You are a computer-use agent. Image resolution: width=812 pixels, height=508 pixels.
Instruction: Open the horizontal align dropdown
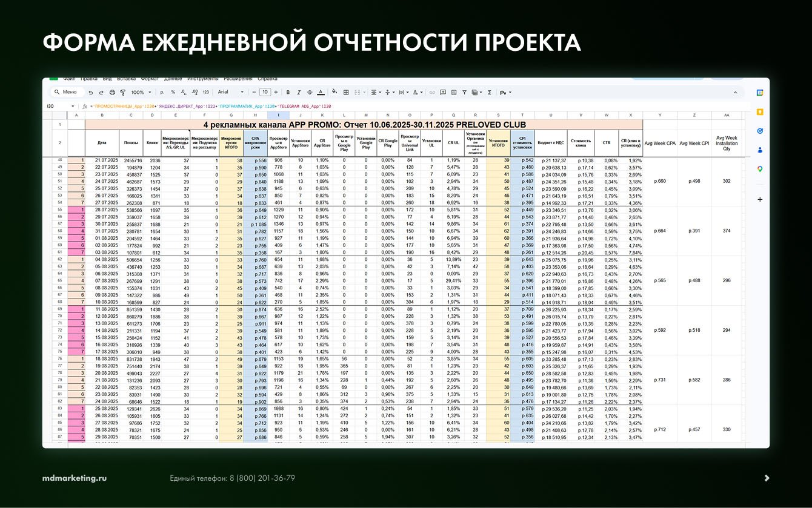[x=376, y=93]
